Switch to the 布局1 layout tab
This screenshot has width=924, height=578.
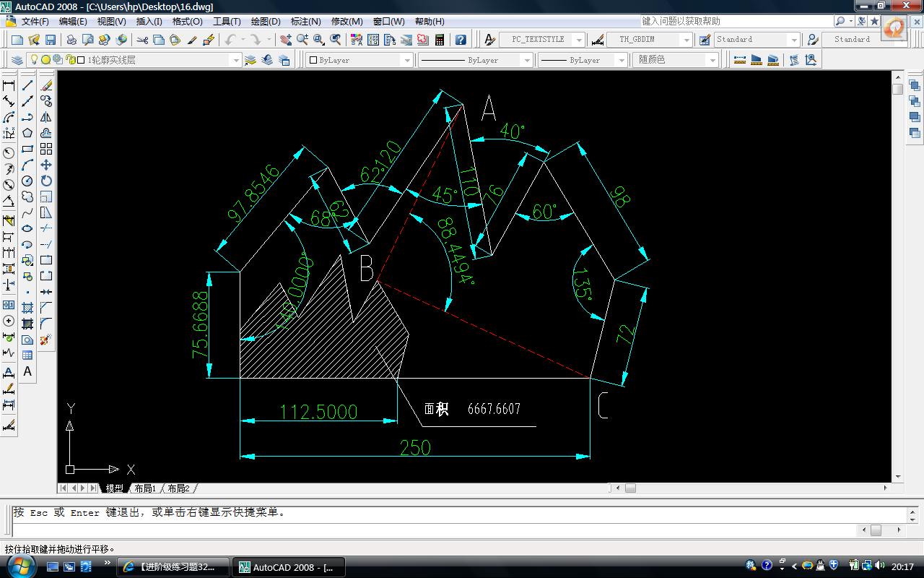click(x=145, y=488)
